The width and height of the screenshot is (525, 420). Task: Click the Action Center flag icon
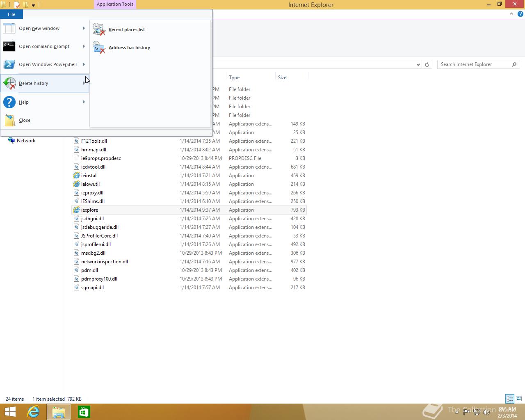(467, 412)
